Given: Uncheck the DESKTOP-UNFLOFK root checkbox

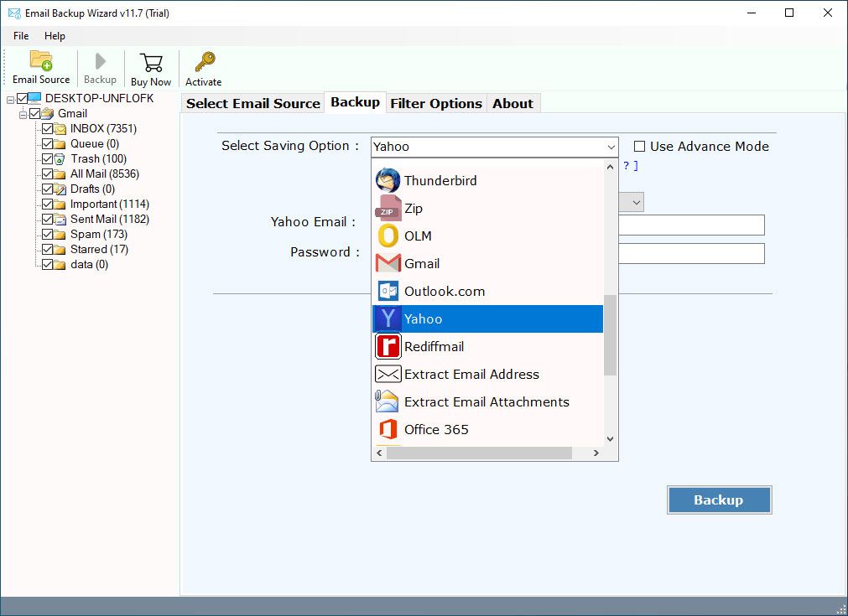Looking at the screenshot, I should click(x=22, y=98).
